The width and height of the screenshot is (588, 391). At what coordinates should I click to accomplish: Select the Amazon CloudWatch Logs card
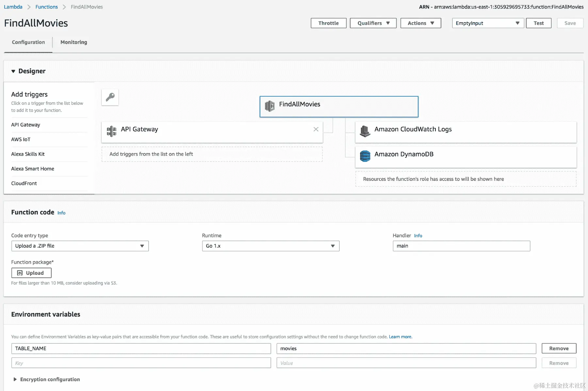466,132
